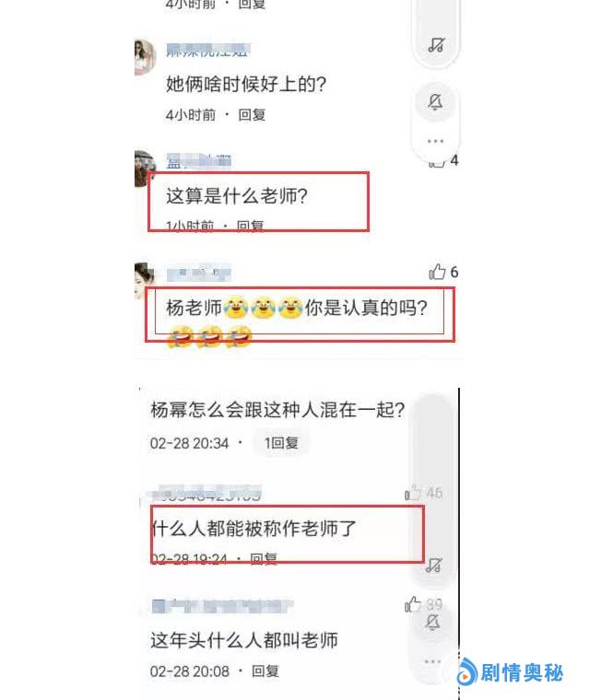Reply to the comment posted 02-28 19:24

(264, 558)
